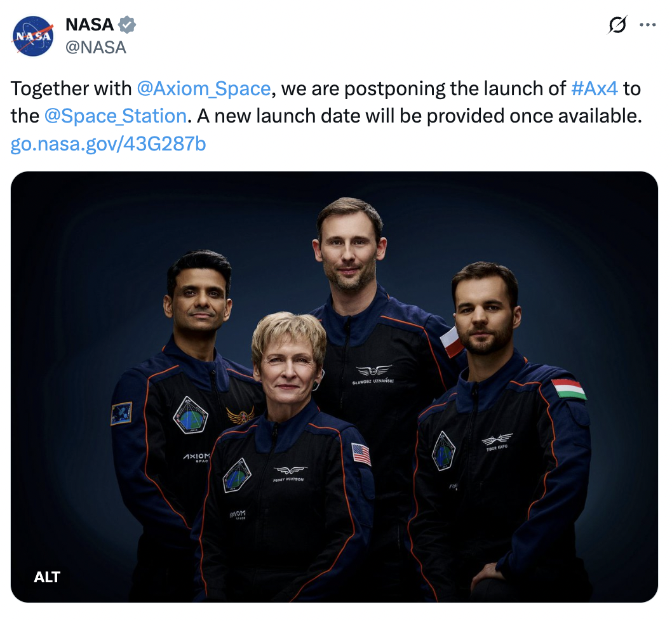Screen dimensions: 672x621
Task: Click the American flag patch in the photo
Action: (361, 453)
